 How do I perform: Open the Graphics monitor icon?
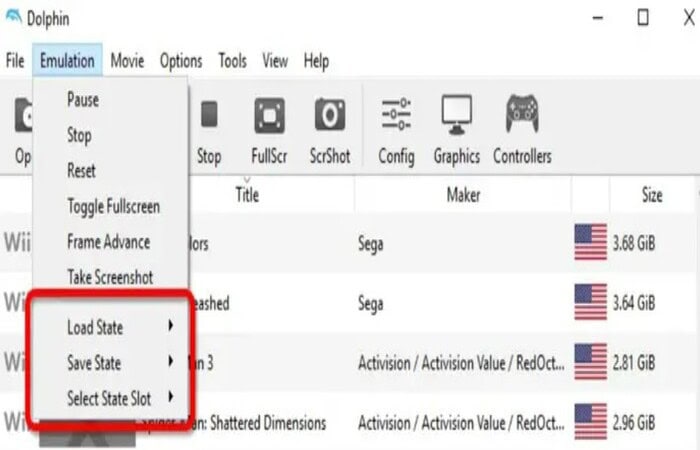[x=457, y=114]
